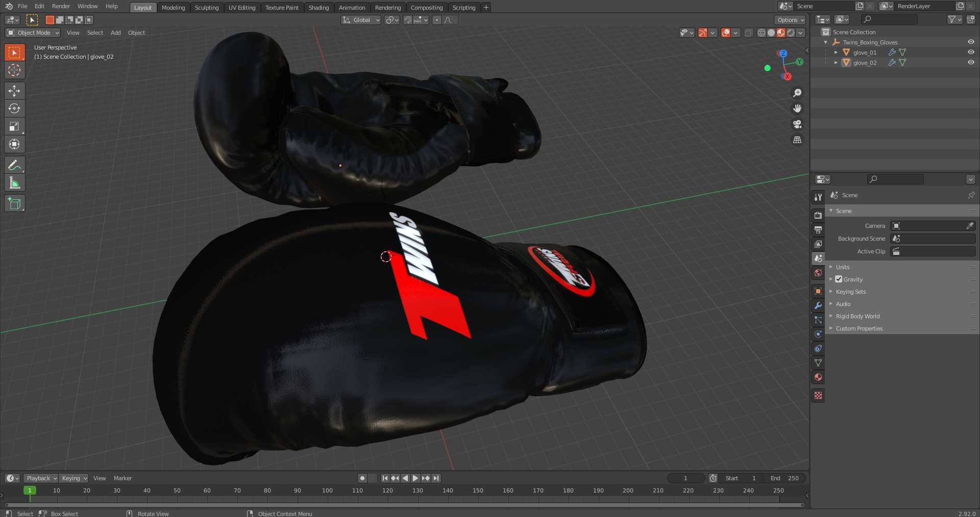Open World properties tab
The height and width of the screenshot is (517, 980).
coord(818,273)
